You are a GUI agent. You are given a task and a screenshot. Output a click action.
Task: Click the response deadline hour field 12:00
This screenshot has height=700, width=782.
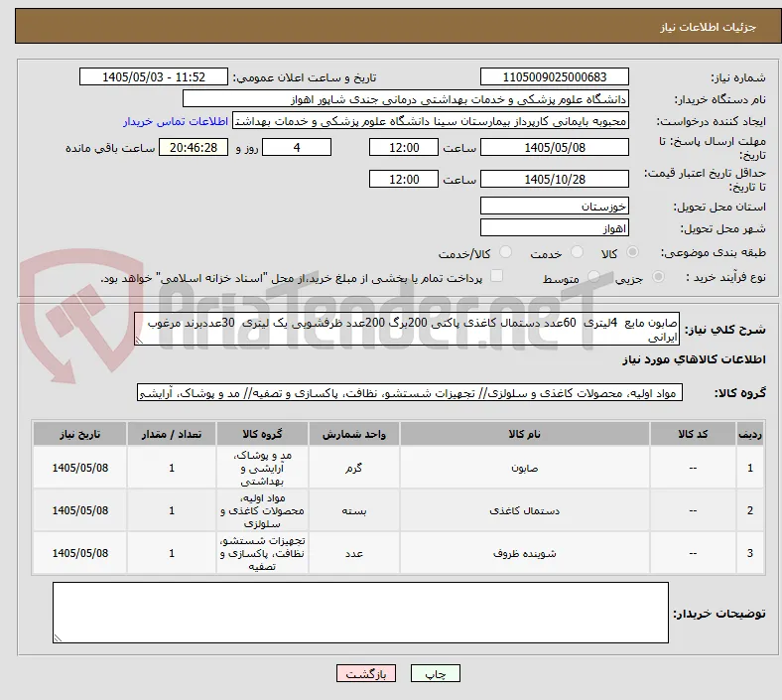(x=404, y=147)
